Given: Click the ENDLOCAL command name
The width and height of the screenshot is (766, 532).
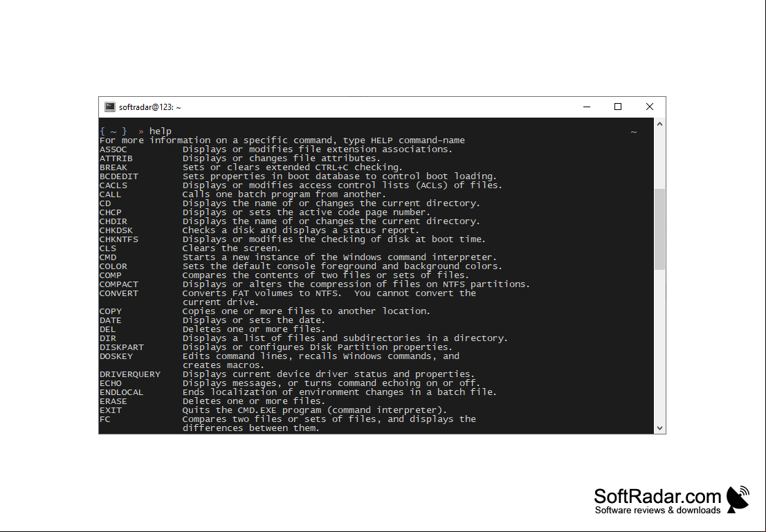Looking at the screenshot, I should point(122,392).
